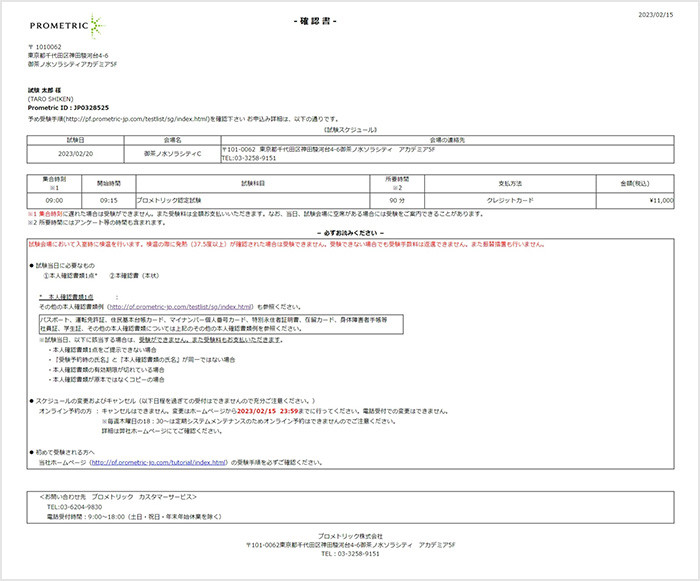Image resolution: width=700 pixels, height=581 pixels.
Task: Click the '会場名' column header
Action: [x=172, y=140]
